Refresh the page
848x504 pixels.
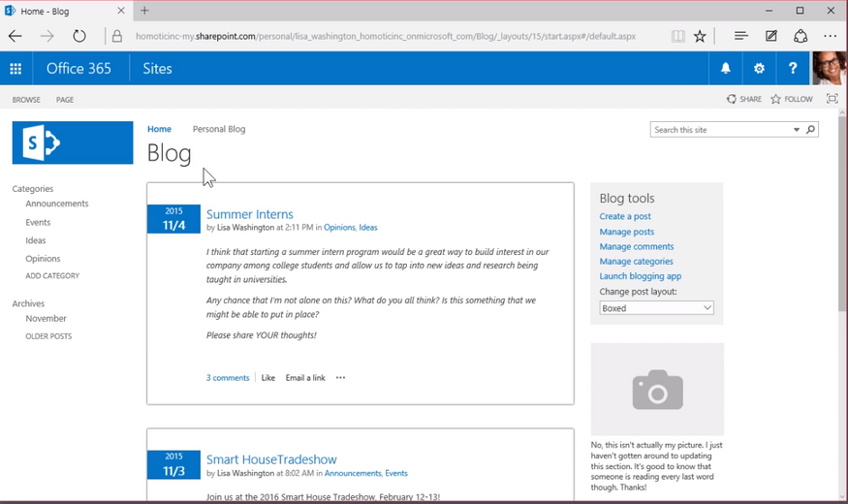pos(79,36)
